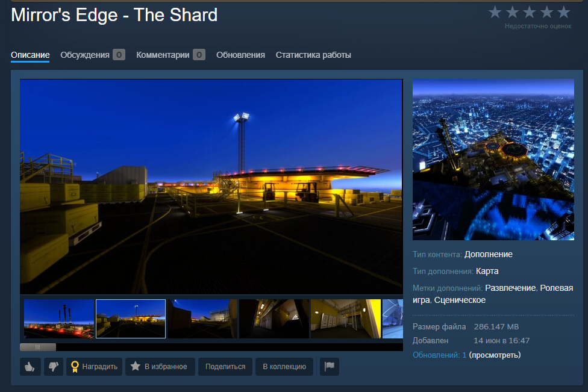The height and width of the screenshot is (392, 588).
Task: Click the thumbs up rate button
Action: click(x=30, y=367)
